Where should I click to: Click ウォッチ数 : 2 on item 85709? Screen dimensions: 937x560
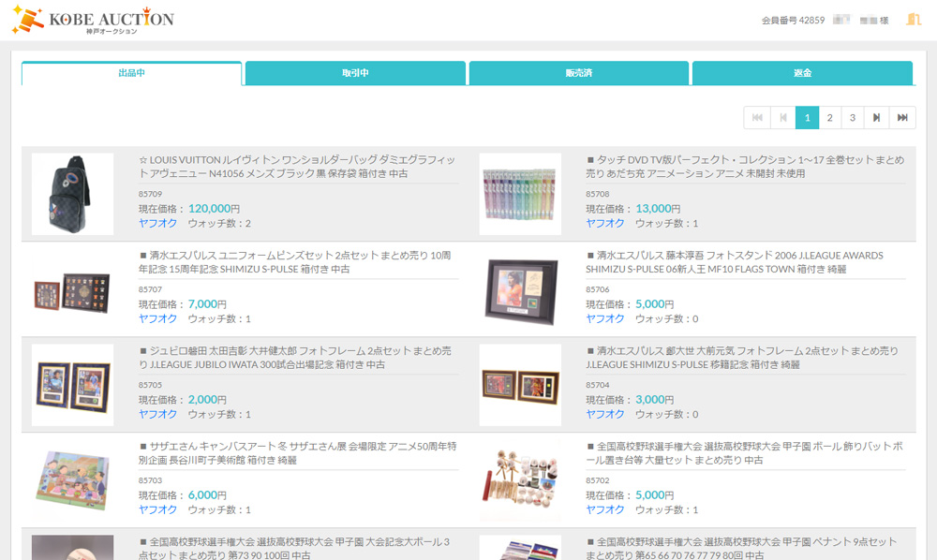click(219, 223)
